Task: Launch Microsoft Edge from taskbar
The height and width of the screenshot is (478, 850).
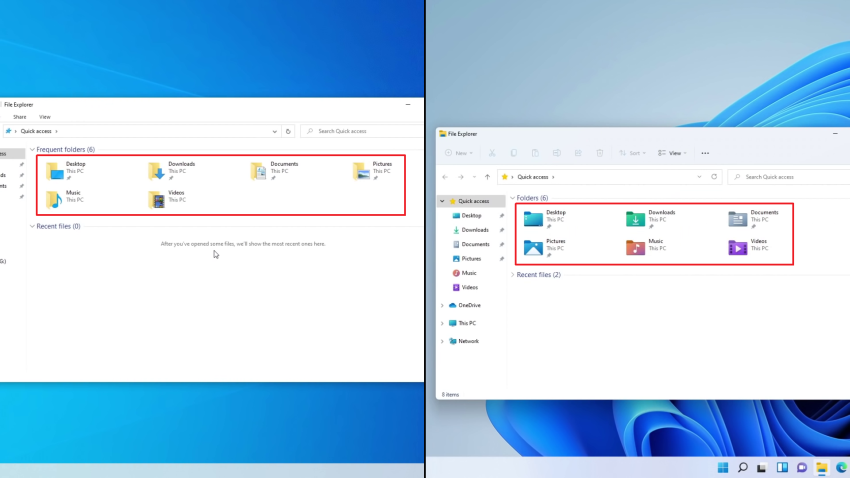Action: coord(841,467)
